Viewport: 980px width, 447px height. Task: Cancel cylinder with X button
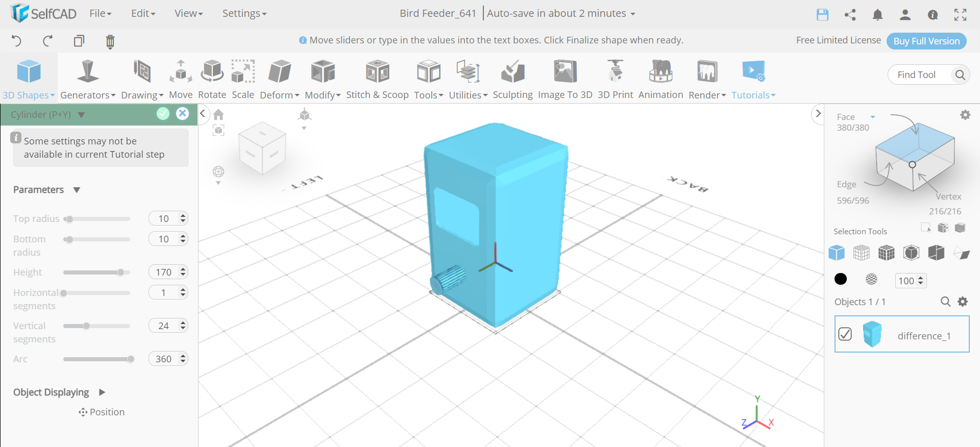coord(182,114)
